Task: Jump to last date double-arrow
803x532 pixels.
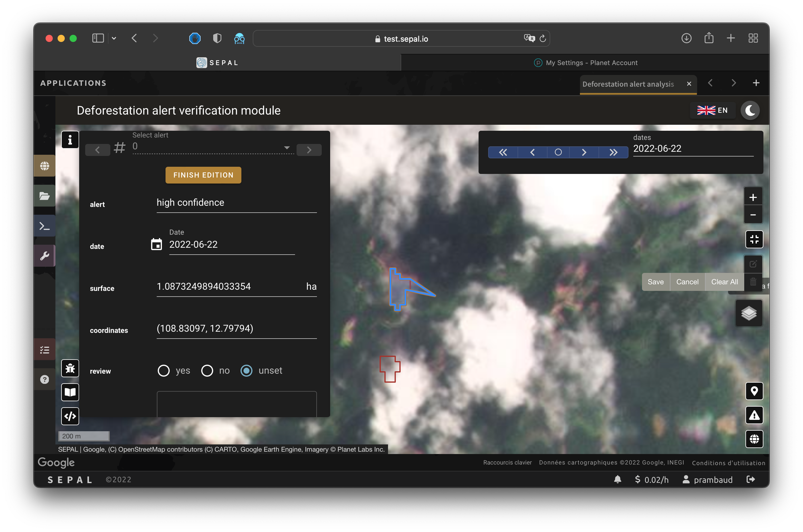Action: pyautogui.click(x=613, y=152)
